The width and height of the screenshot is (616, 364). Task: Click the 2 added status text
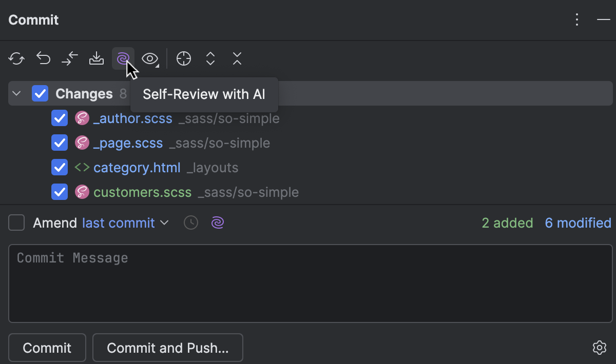(507, 223)
